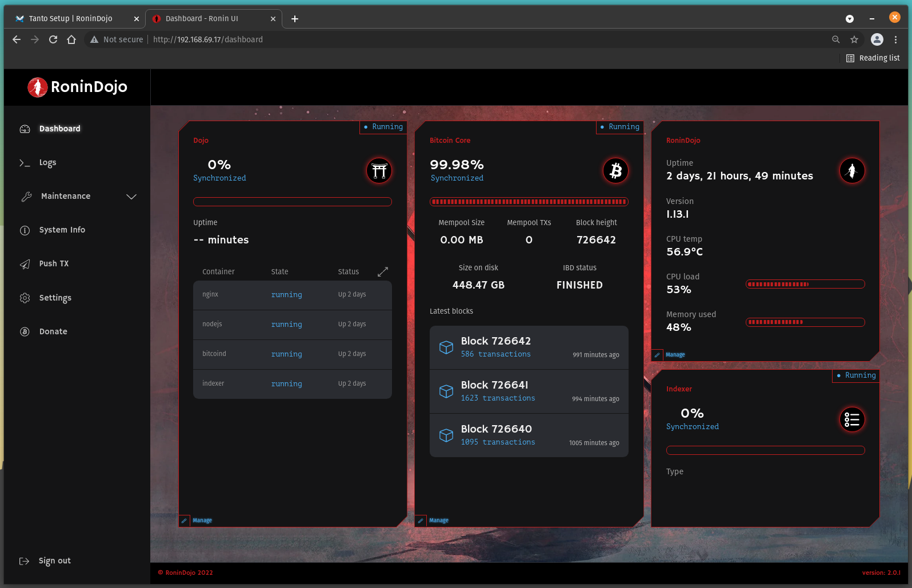This screenshot has width=912, height=588.
Task: Expand the Dojo containers table view
Action: click(x=383, y=272)
